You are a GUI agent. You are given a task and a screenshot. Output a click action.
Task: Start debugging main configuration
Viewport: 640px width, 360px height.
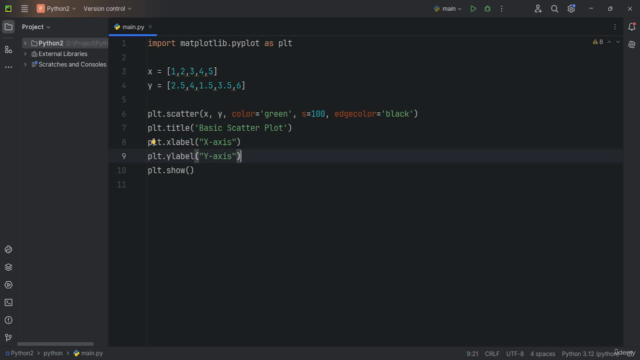(x=487, y=9)
